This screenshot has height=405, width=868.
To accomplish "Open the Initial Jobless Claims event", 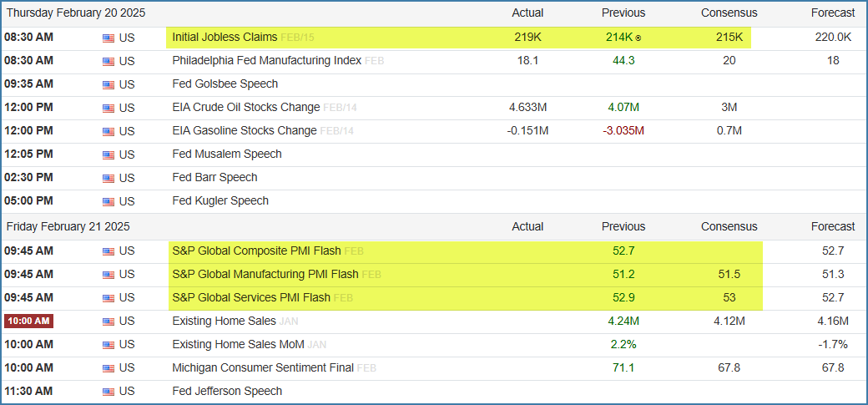I will [x=225, y=37].
